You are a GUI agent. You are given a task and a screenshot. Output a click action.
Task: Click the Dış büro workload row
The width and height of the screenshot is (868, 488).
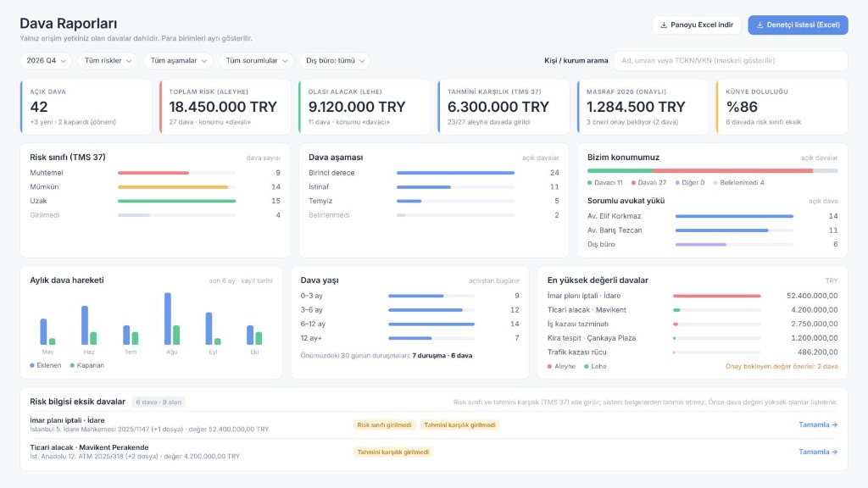coord(712,245)
